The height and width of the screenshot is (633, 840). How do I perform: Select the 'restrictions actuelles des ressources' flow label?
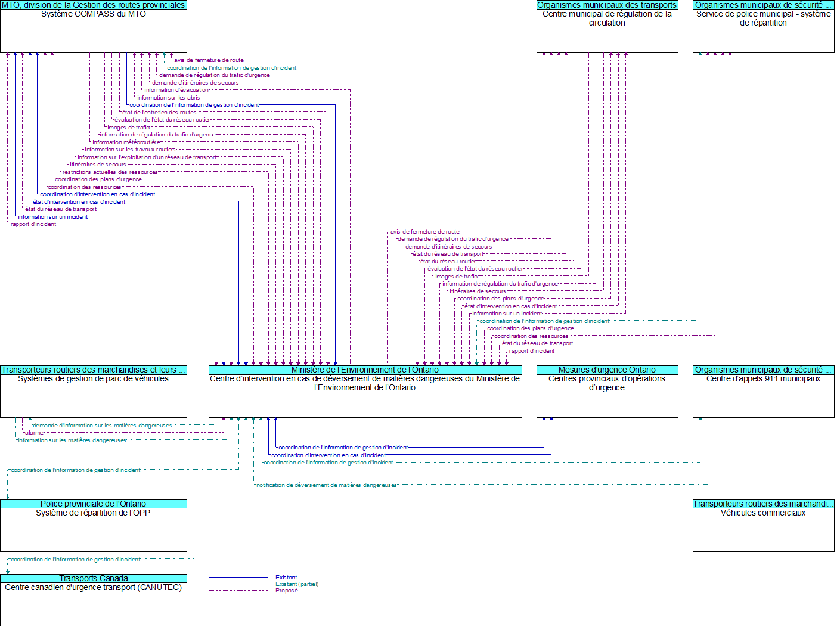[110, 172]
